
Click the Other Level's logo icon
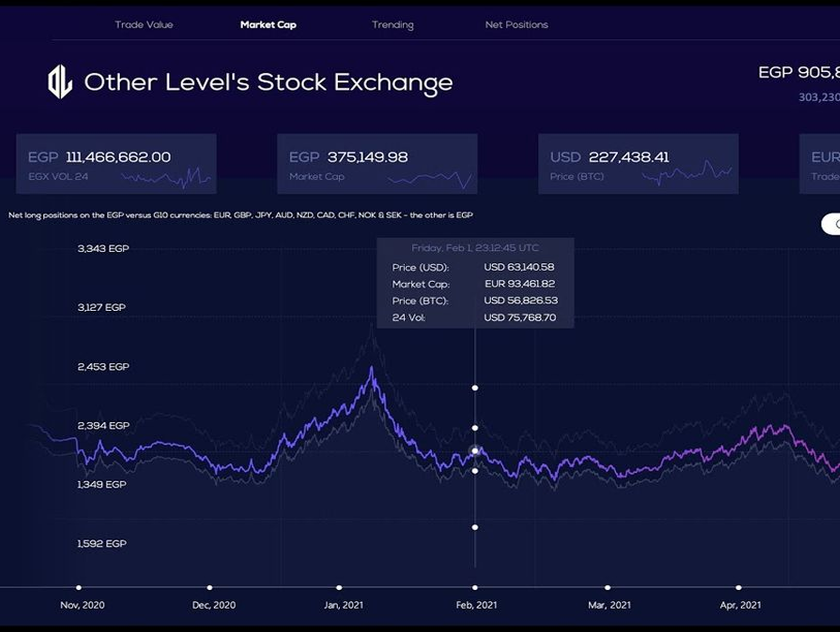point(60,82)
